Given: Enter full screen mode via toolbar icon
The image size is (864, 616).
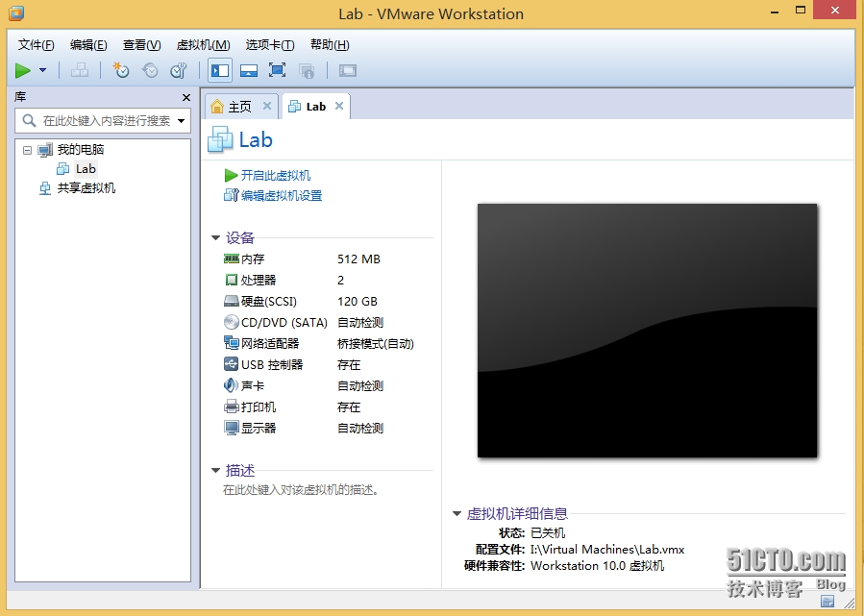Looking at the screenshot, I should click(x=277, y=70).
